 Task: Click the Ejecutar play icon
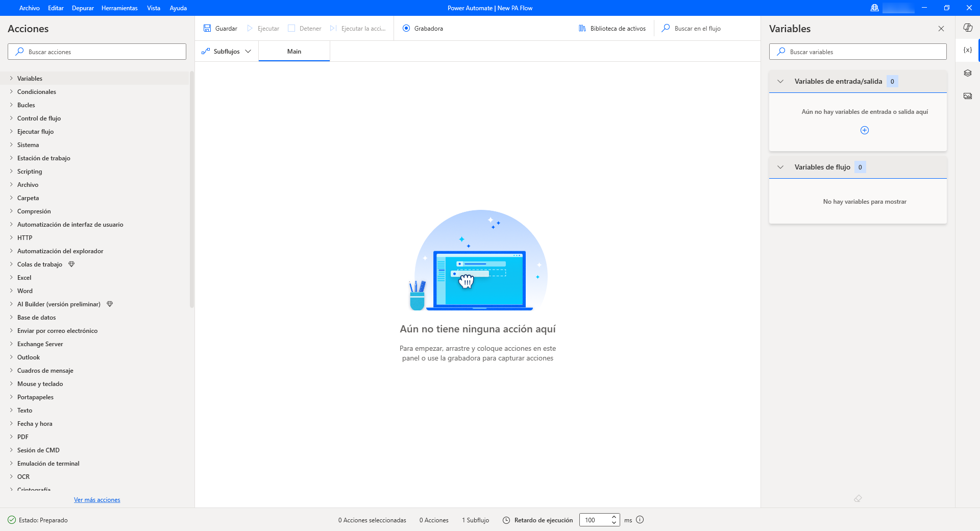(250, 29)
